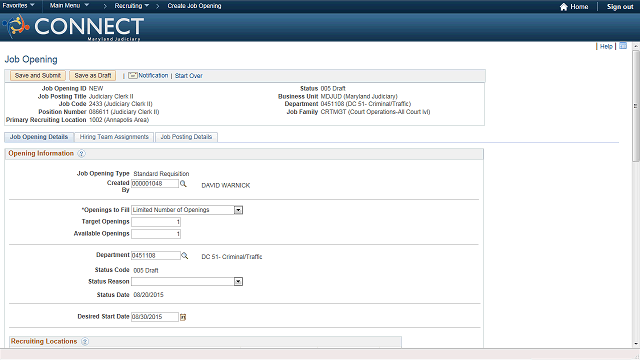Click the Position Number value text
The width and height of the screenshot is (640, 360).
[124, 112]
